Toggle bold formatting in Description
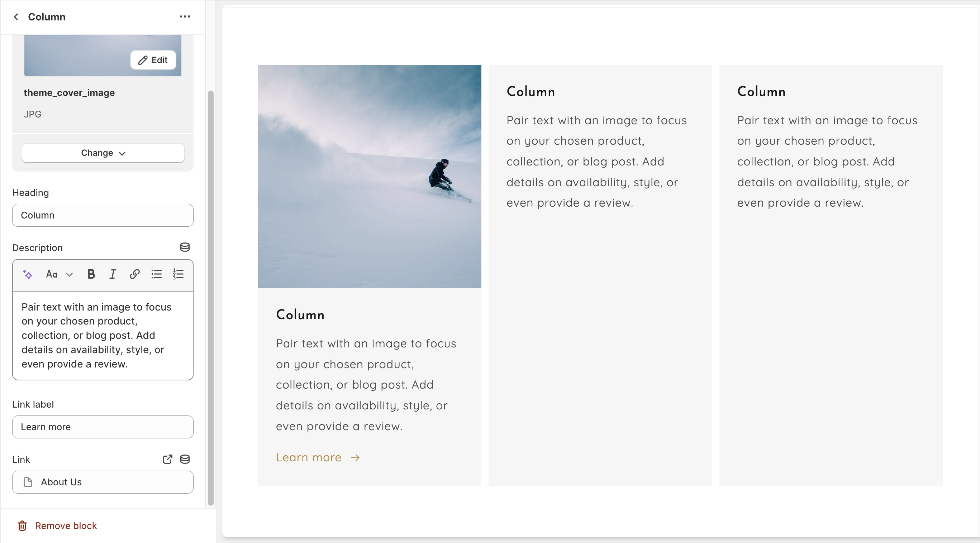 91,274
